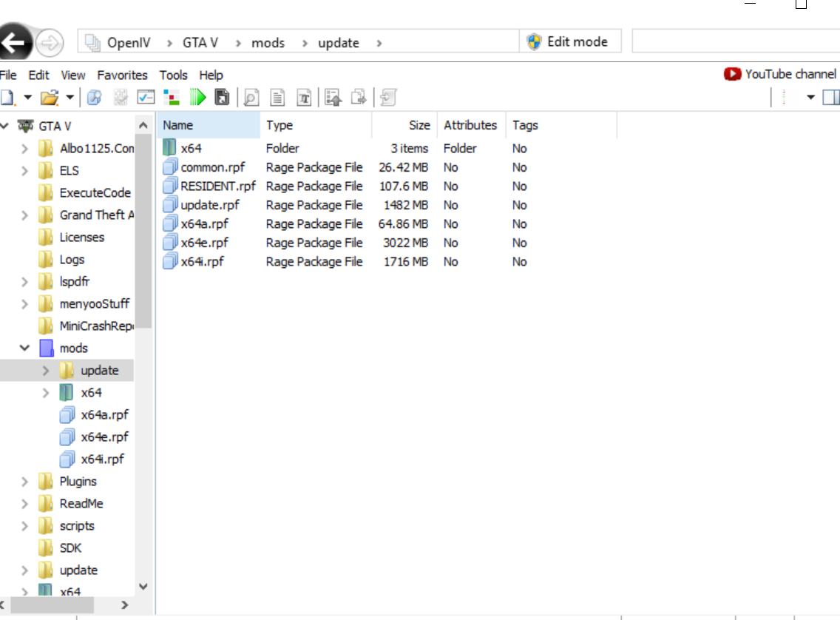Screen dimensions: 840x620
Task: Expand the ELS tree folder
Action: click(x=24, y=171)
